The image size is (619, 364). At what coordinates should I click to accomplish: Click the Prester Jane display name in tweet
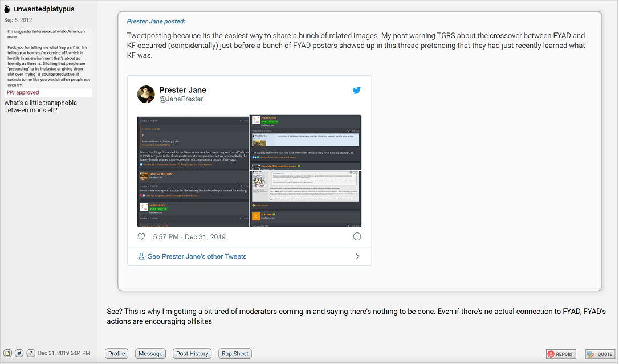coord(182,90)
